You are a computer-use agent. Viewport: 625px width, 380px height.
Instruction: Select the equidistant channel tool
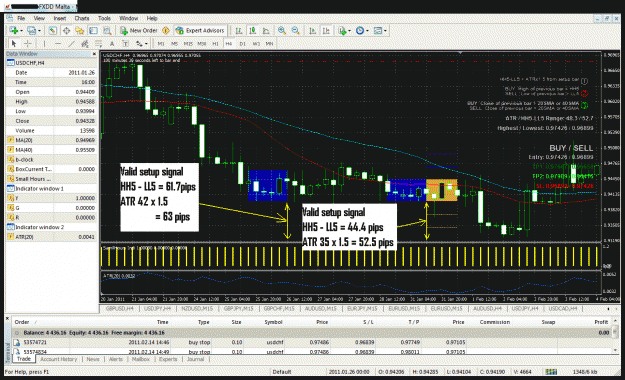[85, 43]
